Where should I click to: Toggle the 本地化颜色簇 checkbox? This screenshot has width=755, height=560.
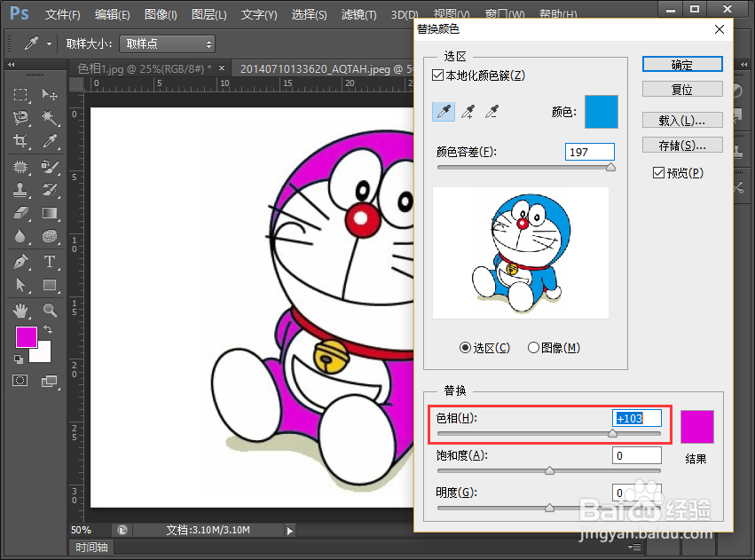tap(437, 75)
